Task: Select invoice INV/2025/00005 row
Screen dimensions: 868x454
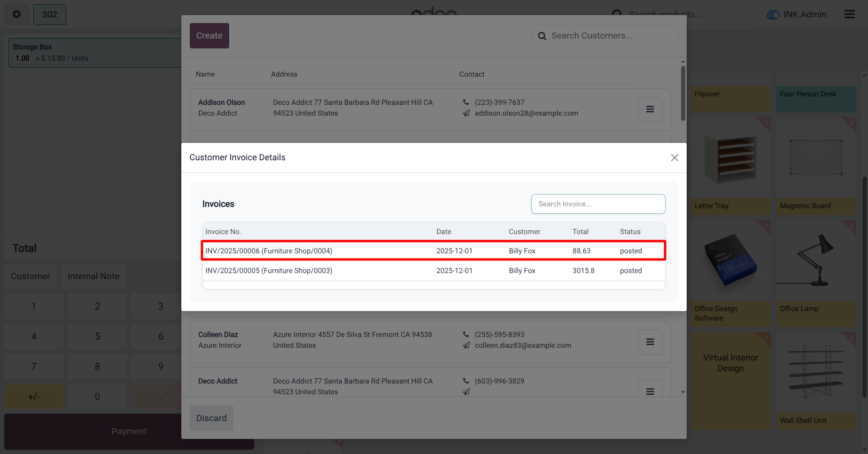Action: tap(434, 271)
